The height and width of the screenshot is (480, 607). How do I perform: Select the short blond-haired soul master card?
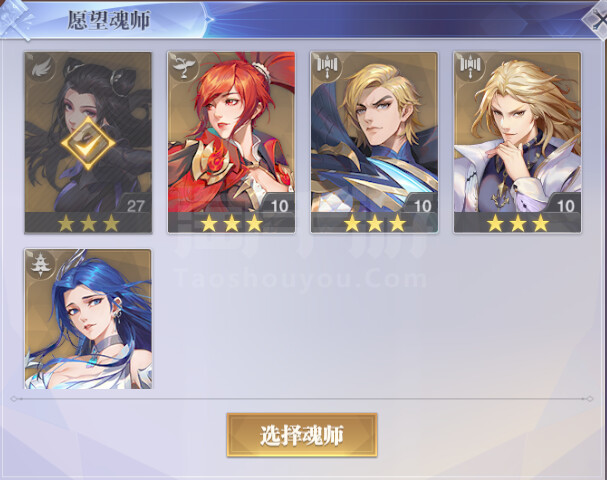point(374,142)
